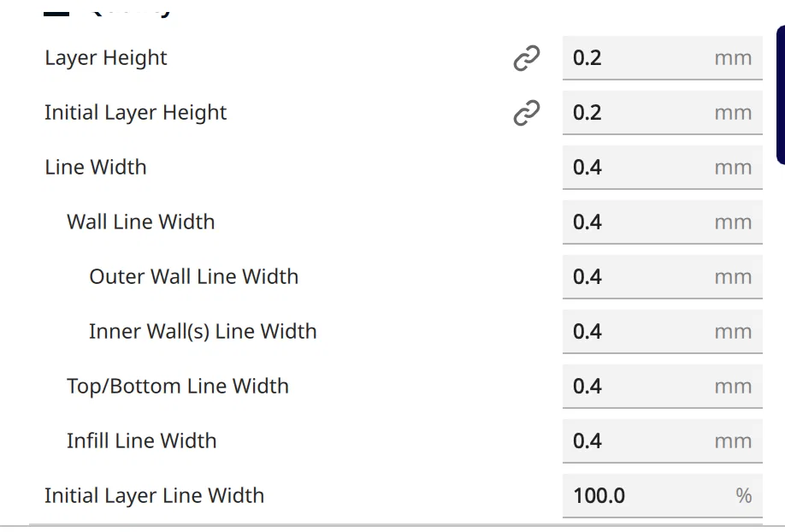Select the Infill Line Width label
The image size is (785, 532).
pos(141,441)
